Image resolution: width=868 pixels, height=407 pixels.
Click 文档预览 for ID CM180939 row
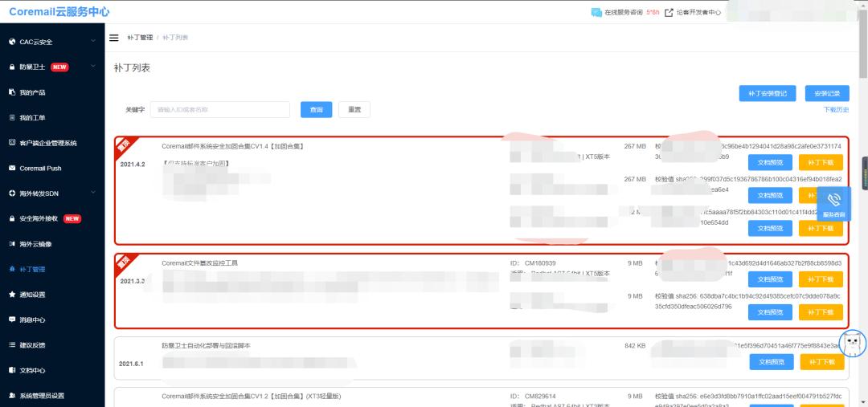click(770, 279)
